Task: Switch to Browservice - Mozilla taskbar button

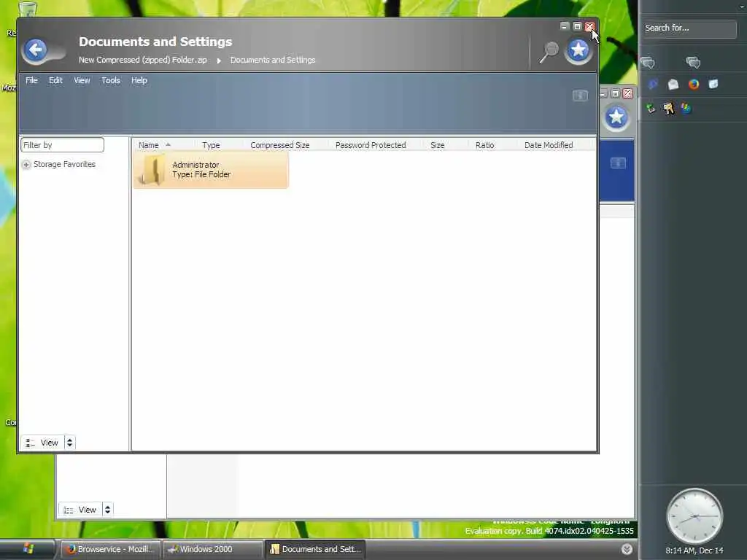Action: coord(112,549)
